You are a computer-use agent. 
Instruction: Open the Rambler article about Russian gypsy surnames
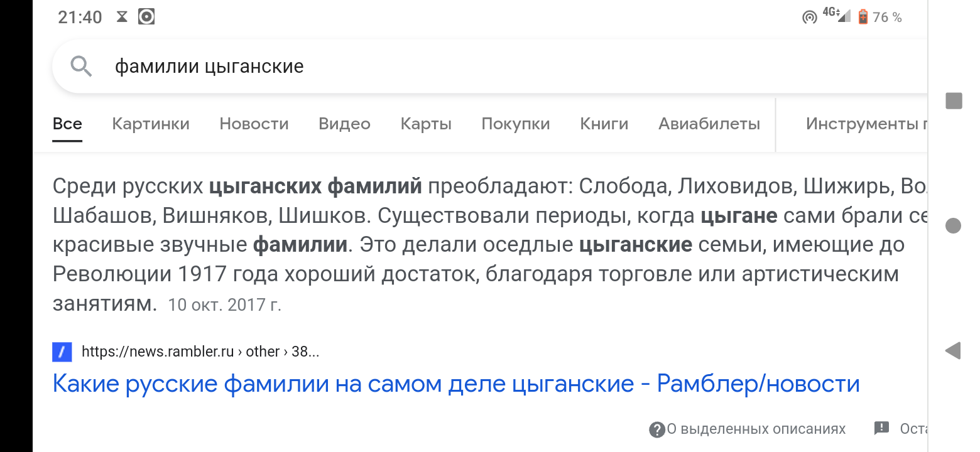[455, 383]
